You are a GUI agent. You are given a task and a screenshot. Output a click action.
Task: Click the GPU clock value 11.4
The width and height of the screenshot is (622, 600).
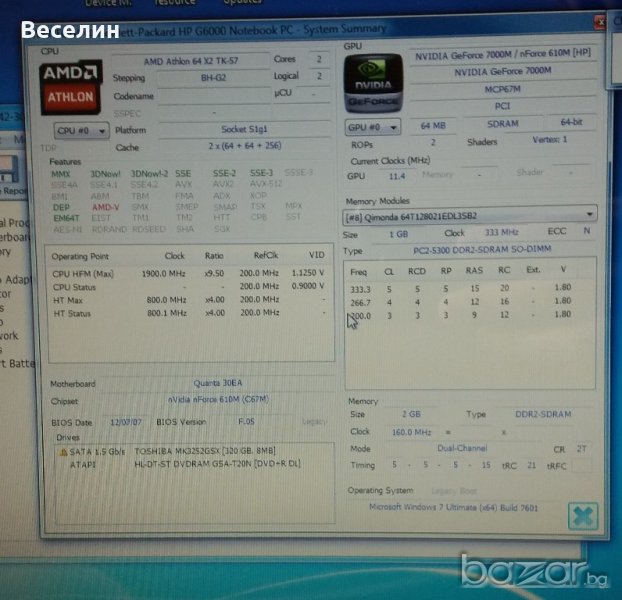coord(397,176)
